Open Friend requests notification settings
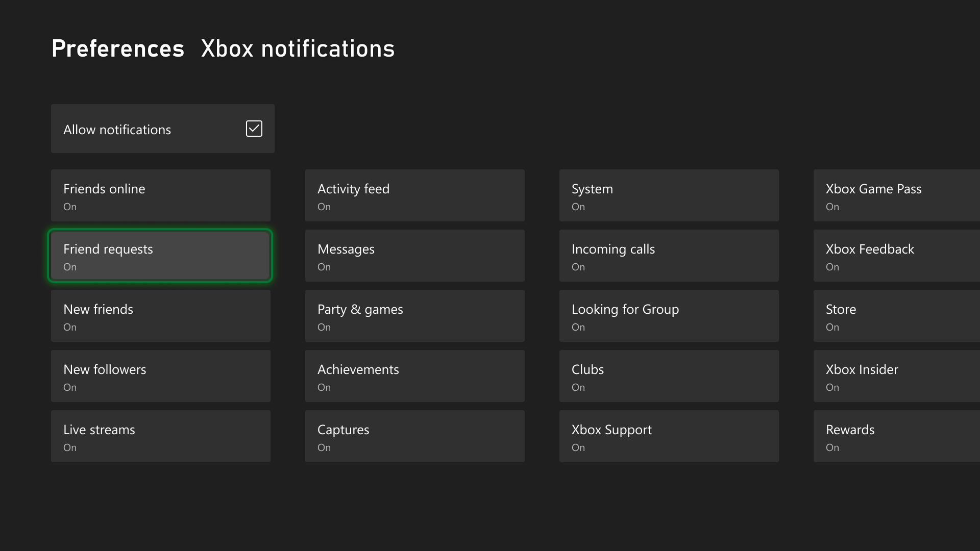Image resolution: width=980 pixels, height=551 pixels. click(160, 256)
